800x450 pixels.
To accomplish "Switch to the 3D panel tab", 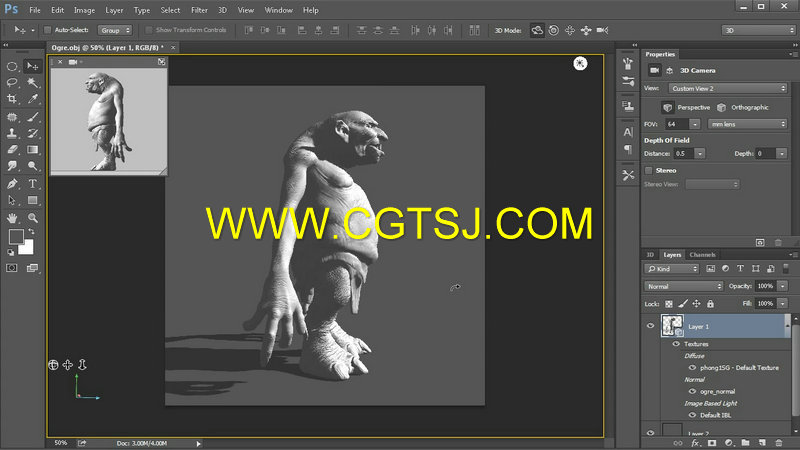I will [x=651, y=255].
